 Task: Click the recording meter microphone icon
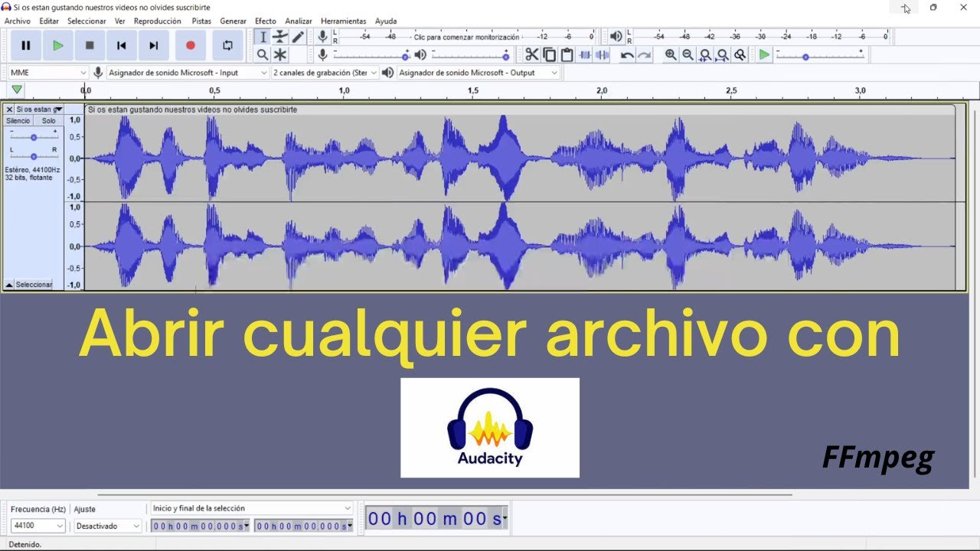pos(323,36)
